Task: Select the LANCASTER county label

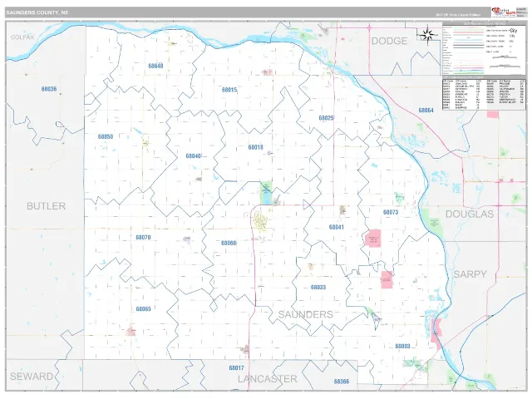Action: tap(268, 379)
